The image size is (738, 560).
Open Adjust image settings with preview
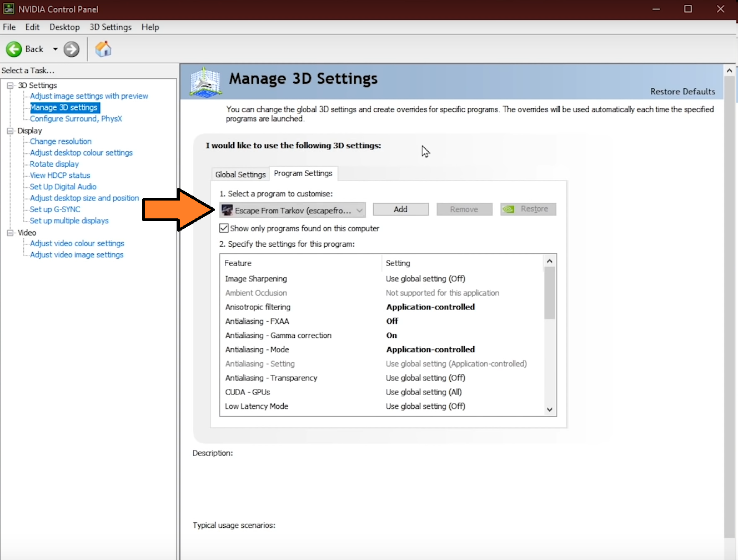pyautogui.click(x=89, y=96)
